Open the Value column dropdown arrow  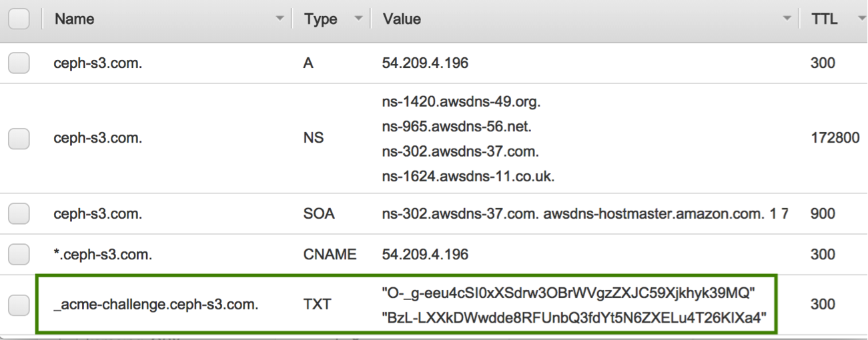pyautogui.click(x=785, y=21)
